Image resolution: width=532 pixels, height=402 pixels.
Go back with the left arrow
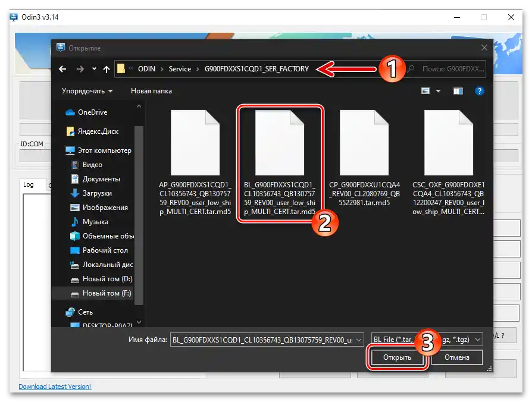coord(62,69)
